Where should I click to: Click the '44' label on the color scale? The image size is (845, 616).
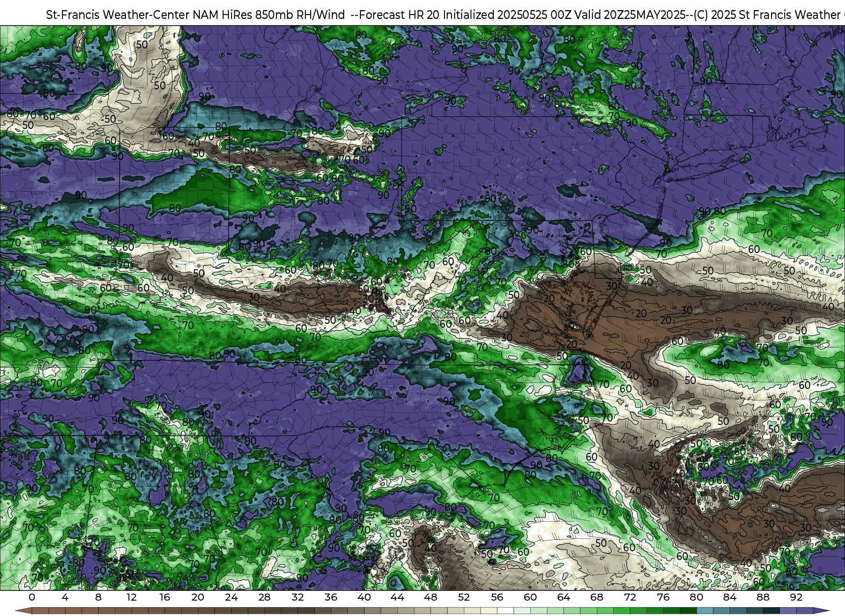(x=397, y=597)
